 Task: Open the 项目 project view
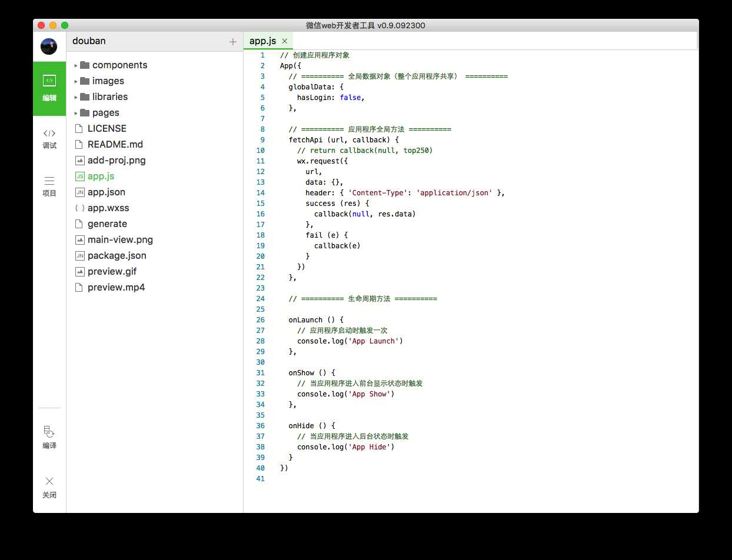click(x=49, y=186)
